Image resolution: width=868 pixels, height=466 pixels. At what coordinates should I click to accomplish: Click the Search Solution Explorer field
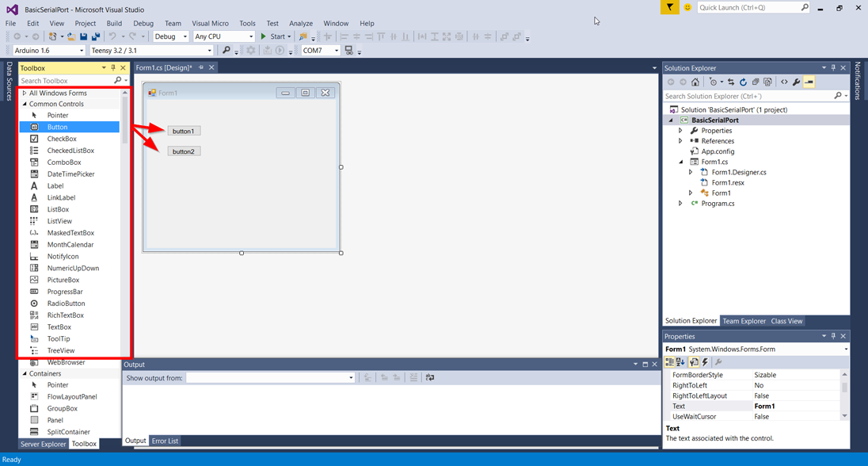pos(748,96)
